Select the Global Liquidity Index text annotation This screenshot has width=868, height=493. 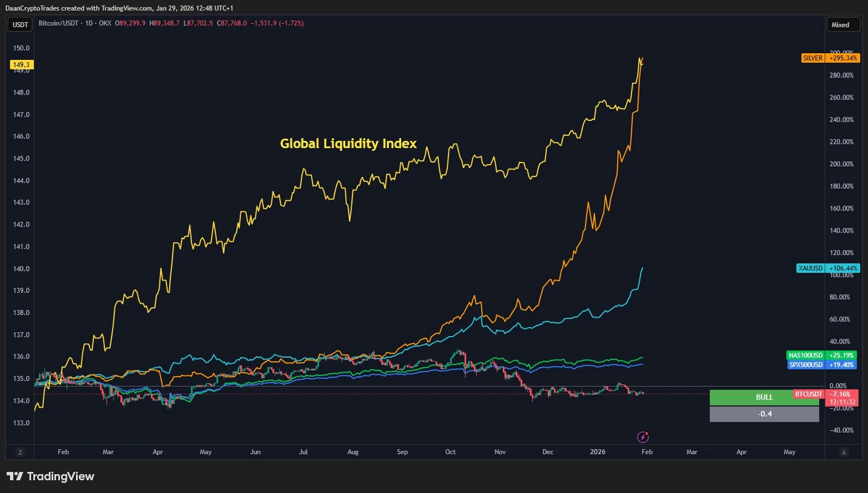coord(348,144)
